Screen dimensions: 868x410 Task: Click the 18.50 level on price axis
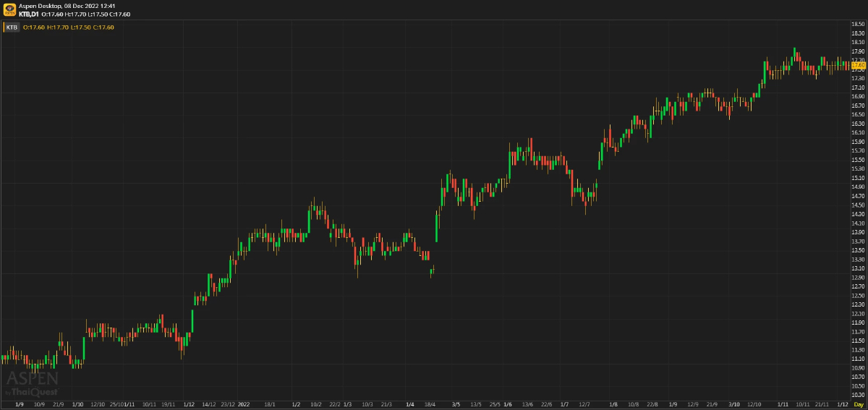[x=858, y=25]
